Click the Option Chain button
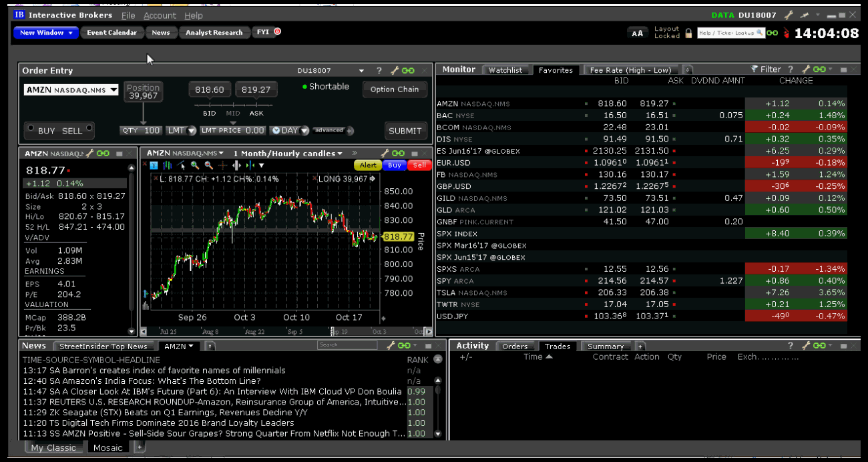Screen dimensions: 868x462 (x=395, y=89)
